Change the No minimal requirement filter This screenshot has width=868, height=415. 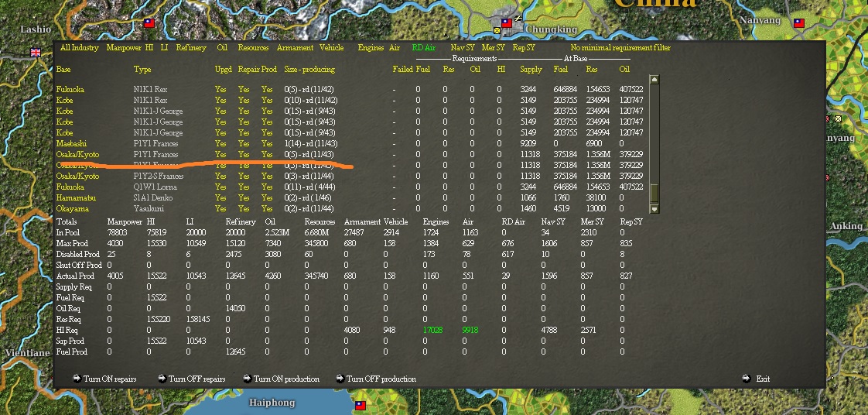point(620,48)
